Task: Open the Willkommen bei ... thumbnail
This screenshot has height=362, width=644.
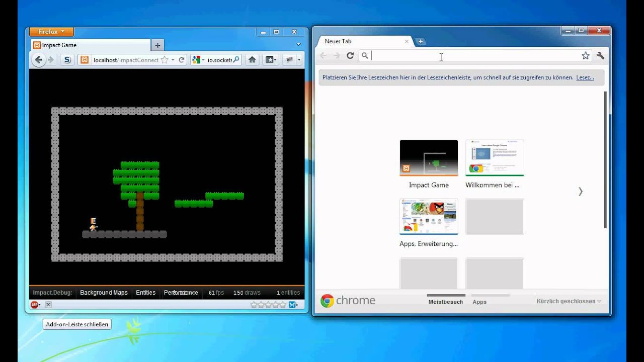Action: [495, 158]
